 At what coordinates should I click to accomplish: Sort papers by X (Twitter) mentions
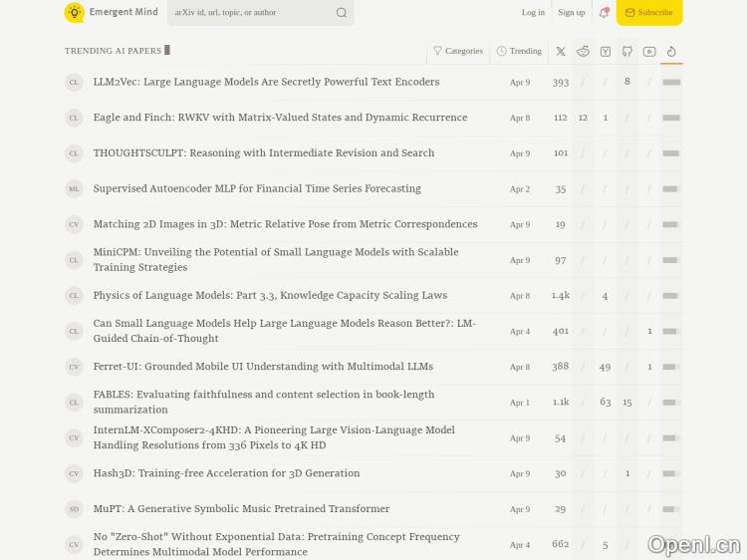561,51
